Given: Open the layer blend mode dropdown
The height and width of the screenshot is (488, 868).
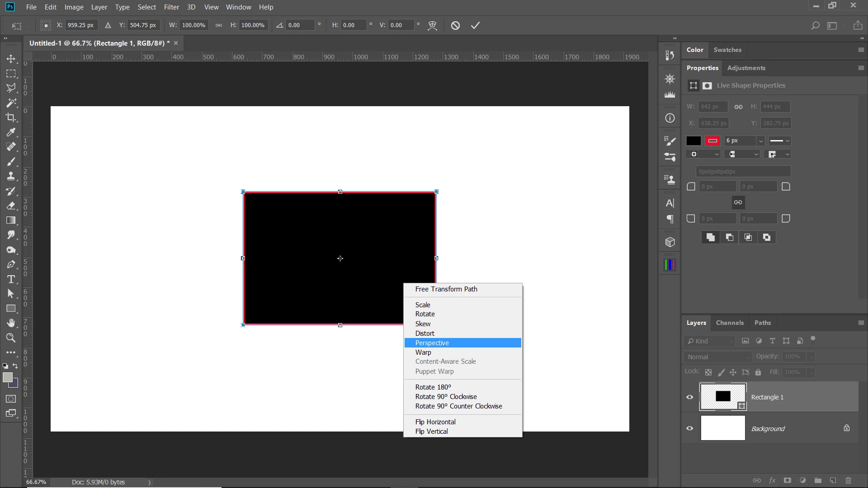Looking at the screenshot, I should pyautogui.click(x=718, y=357).
